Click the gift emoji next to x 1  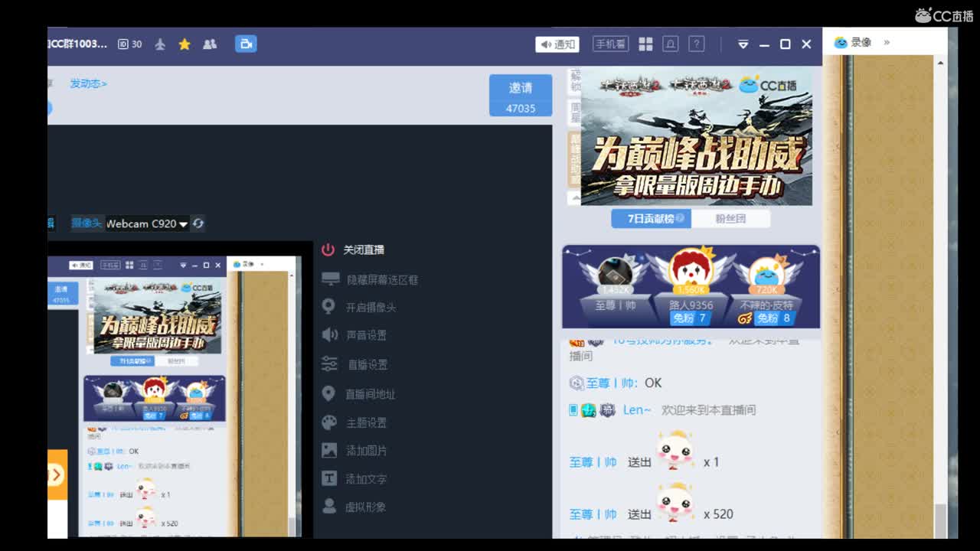point(675,450)
